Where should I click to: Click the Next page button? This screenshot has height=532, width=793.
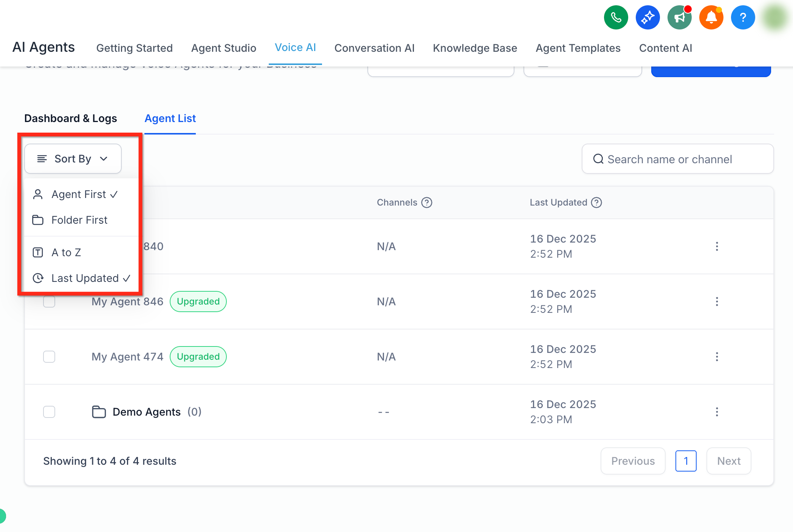pos(729,461)
